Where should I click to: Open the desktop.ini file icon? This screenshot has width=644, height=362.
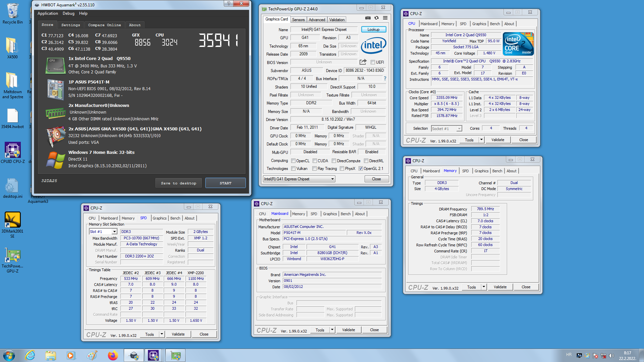coord(12,188)
